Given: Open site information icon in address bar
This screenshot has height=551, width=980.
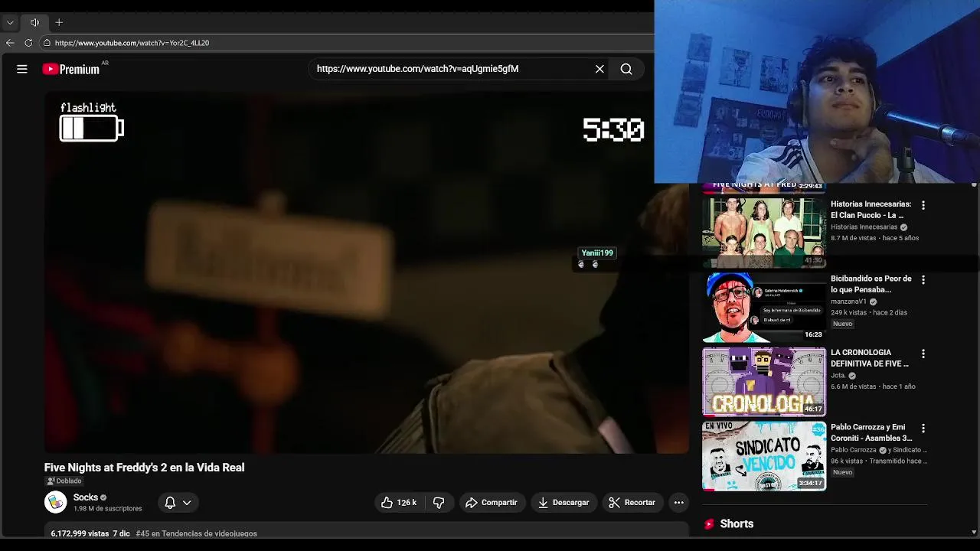Looking at the screenshot, I should point(47,43).
